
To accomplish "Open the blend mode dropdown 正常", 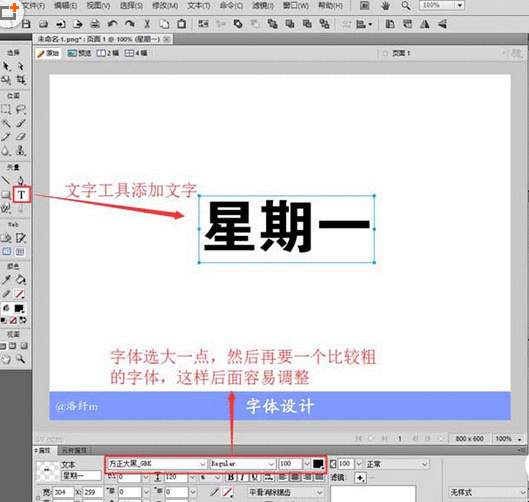I will click(397, 464).
